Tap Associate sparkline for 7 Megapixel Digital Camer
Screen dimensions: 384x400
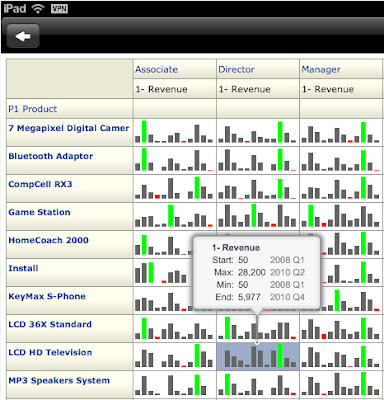(x=174, y=132)
